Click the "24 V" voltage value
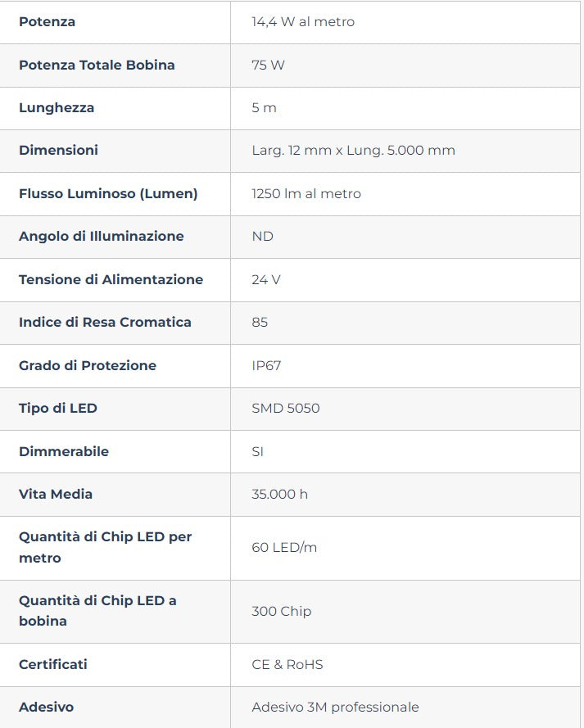 pos(266,279)
